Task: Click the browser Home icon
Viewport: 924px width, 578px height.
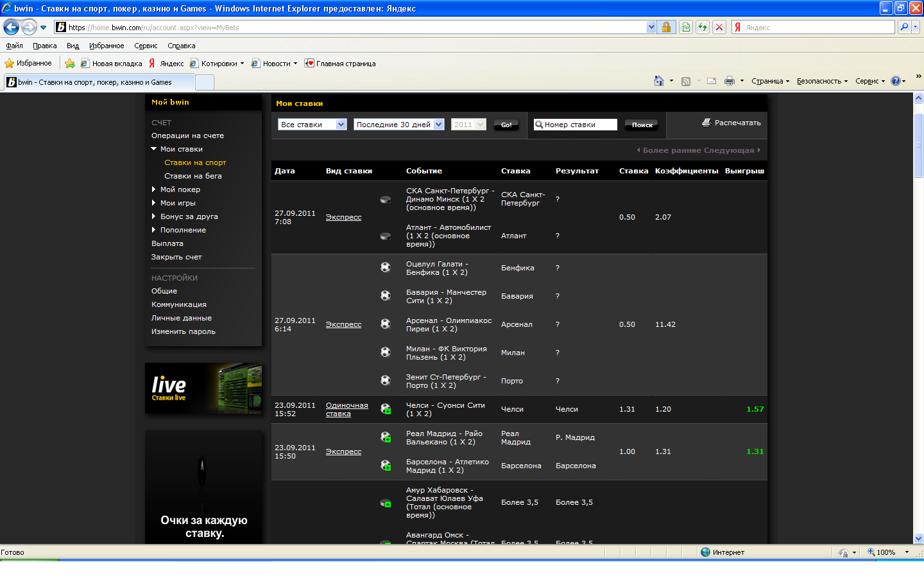Action: click(658, 81)
